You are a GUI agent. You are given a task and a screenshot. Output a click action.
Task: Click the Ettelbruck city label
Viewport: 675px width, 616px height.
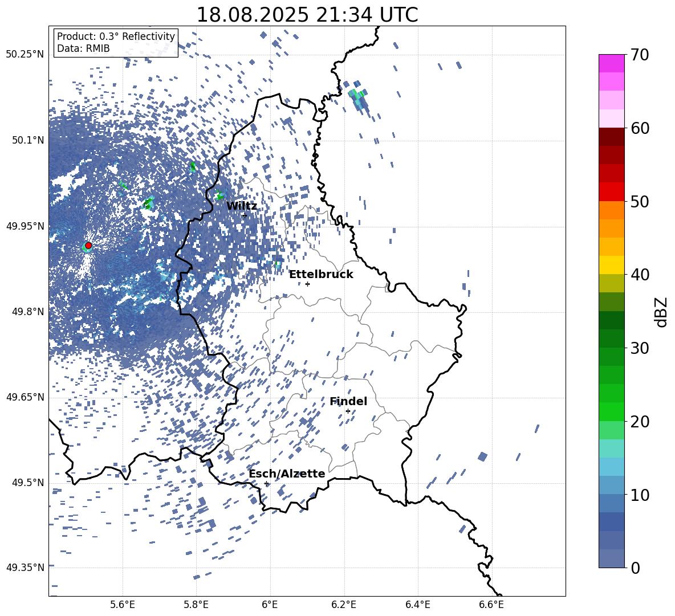click(x=321, y=275)
